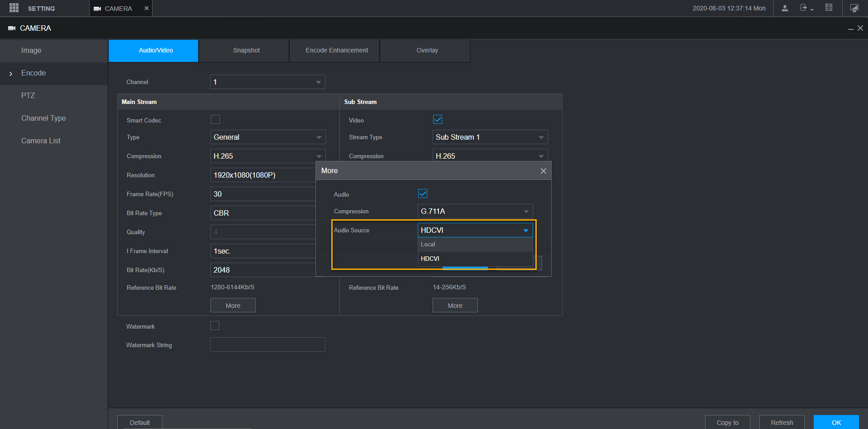The image size is (868, 429).
Task: Open the Encode Enhancement tab
Action: coord(336,51)
